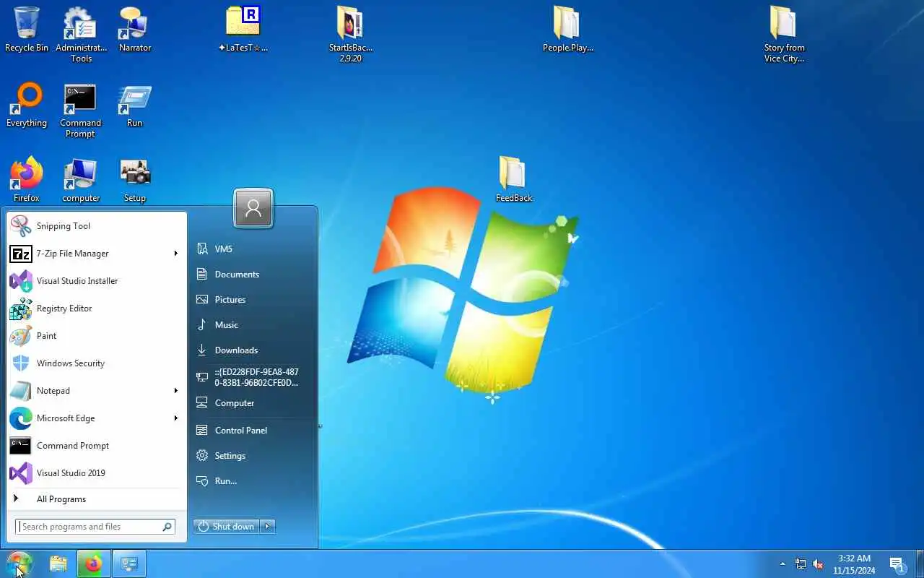Expand Notepad jump list arrow
Viewport: 924px width, 578px height.
pyautogui.click(x=176, y=391)
